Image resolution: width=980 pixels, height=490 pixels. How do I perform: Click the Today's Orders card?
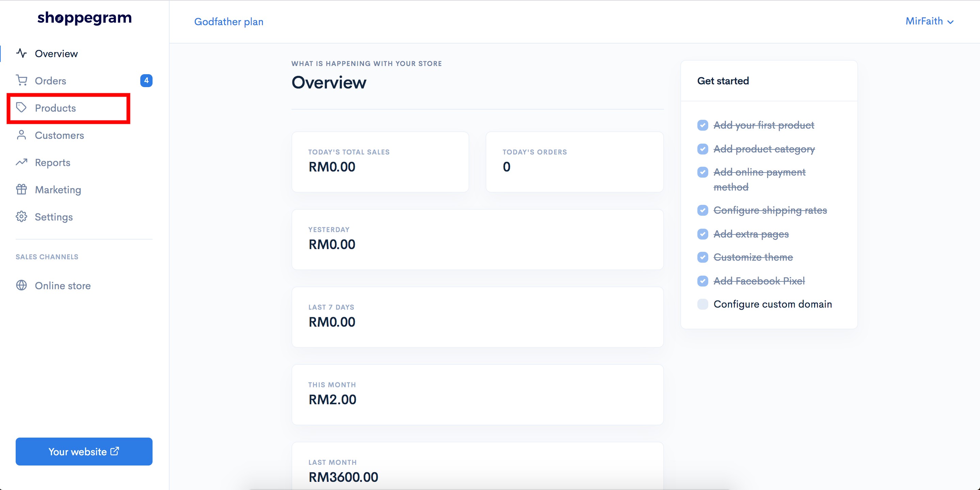tap(574, 162)
